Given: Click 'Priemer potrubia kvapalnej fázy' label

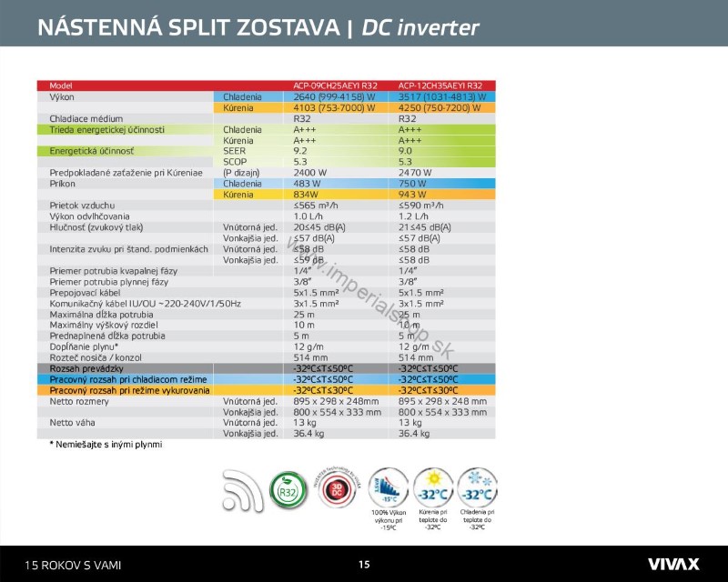Looking at the screenshot, I should [x=113, y=271].
